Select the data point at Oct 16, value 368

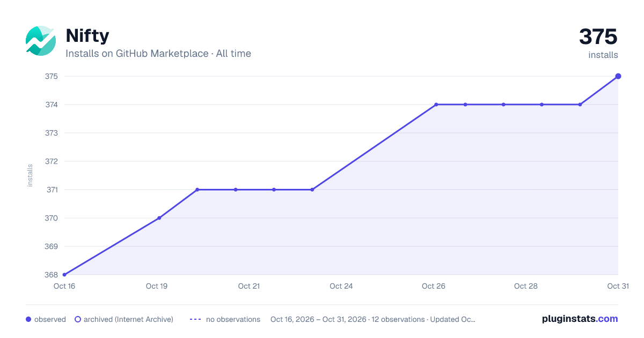point(64,275)
